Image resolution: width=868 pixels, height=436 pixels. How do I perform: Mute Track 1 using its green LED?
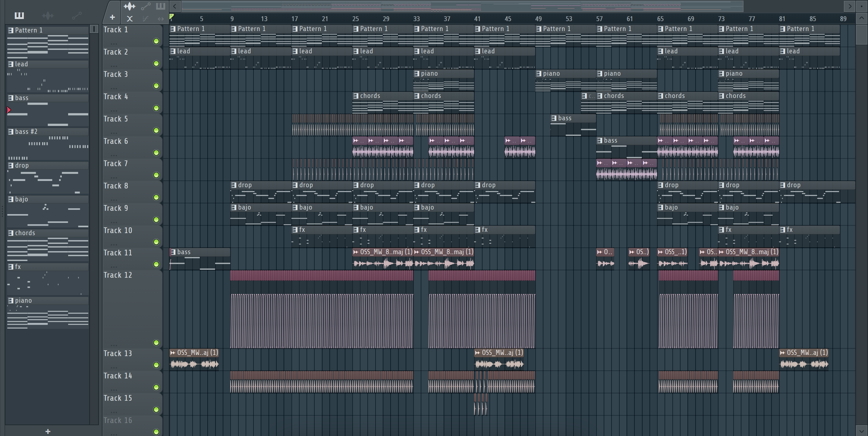coord(156,41)
